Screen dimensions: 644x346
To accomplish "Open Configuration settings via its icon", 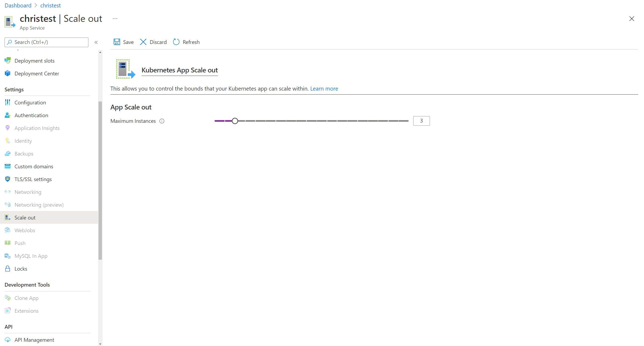I will 7,102.
